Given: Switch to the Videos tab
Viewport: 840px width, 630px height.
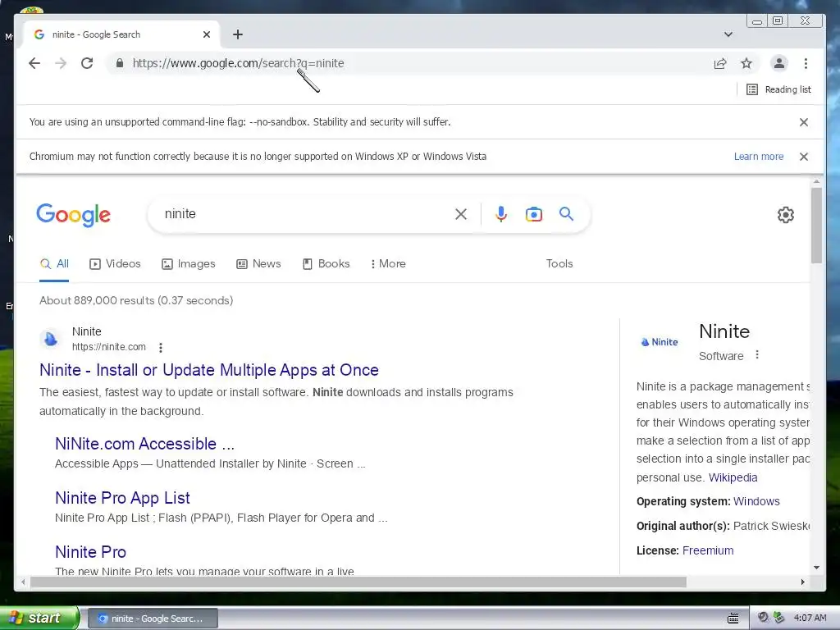Looking at the screenshot, I should 115,263.
